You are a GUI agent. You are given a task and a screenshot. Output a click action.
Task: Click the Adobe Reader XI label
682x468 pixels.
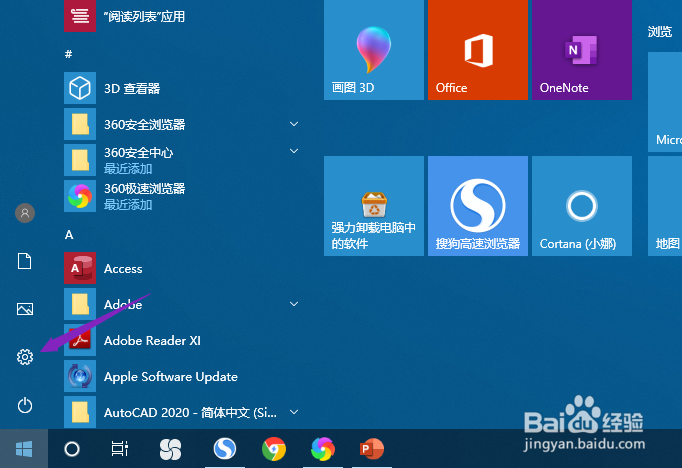coord(152,340)
